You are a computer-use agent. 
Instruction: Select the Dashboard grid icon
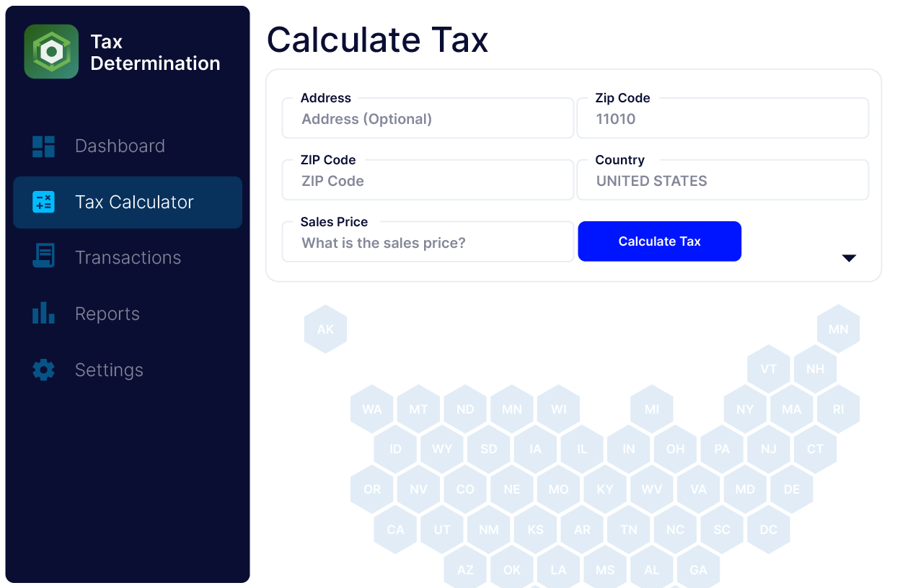pyautogui.click(x=43, y=146)
